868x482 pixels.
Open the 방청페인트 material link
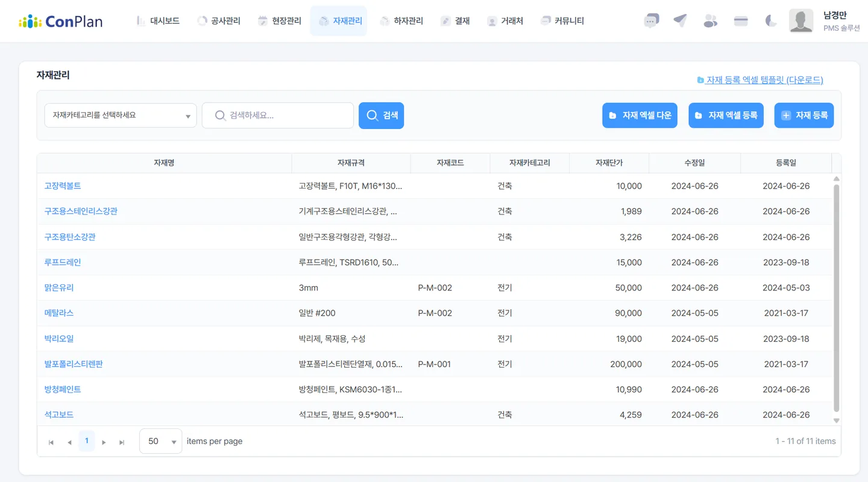coord(63,389)
